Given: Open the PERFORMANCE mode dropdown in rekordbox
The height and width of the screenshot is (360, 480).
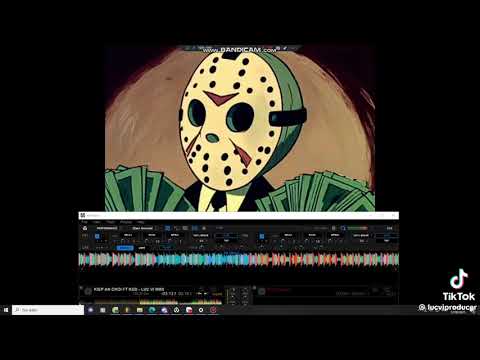Looking at the screenshot, I should pyautogui.click(x=109, y=228).
